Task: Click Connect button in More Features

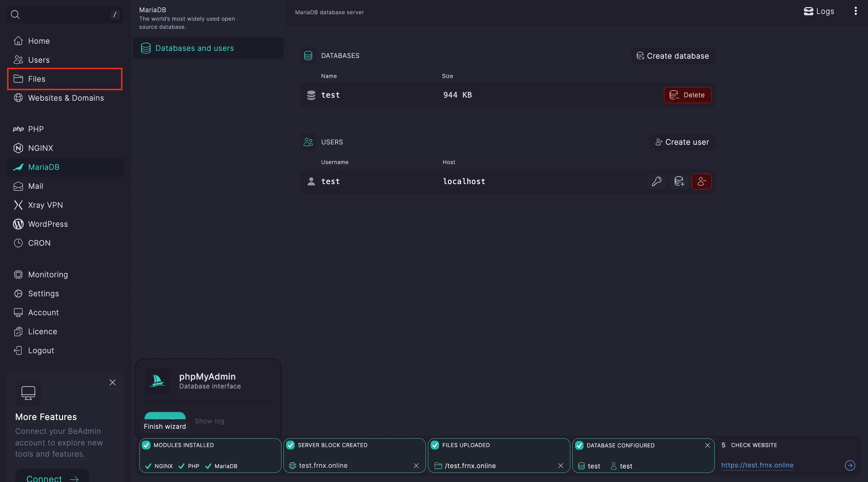Action: click(x=52, y=476)
